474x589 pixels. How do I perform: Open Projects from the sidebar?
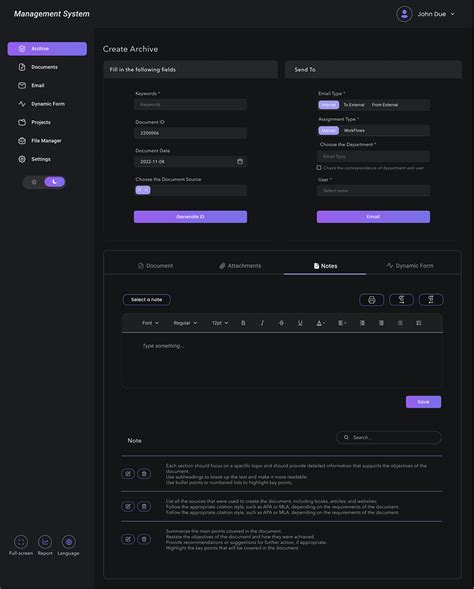[34, 122]
